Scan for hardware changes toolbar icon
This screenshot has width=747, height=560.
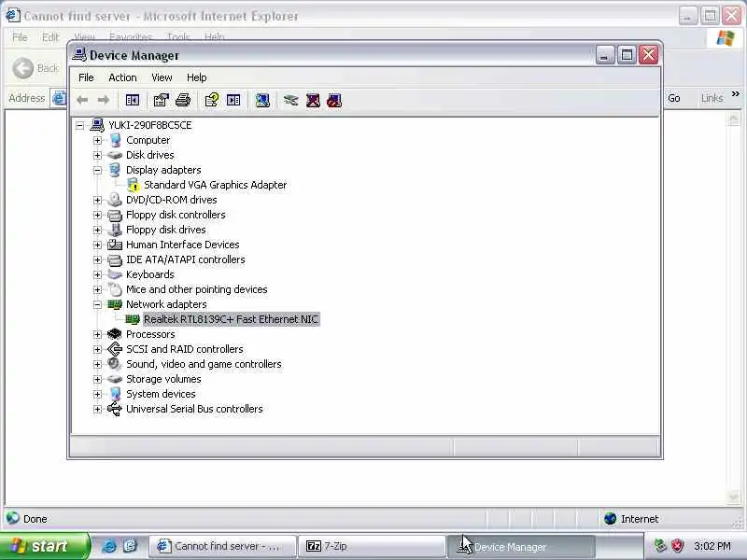[x=262, y=100]
